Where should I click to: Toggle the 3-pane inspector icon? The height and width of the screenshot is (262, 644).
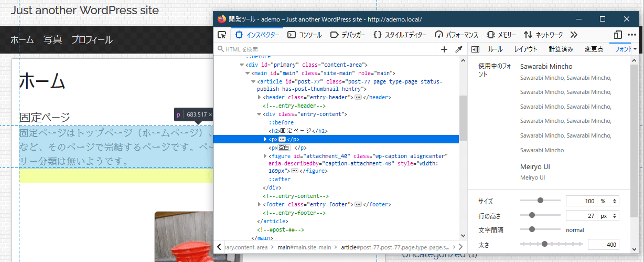click(475, 49)
